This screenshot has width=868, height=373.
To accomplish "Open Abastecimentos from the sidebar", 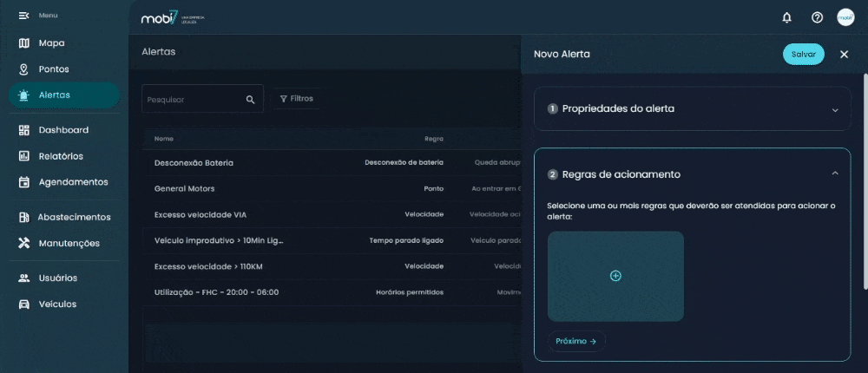I will click(74, 217).
